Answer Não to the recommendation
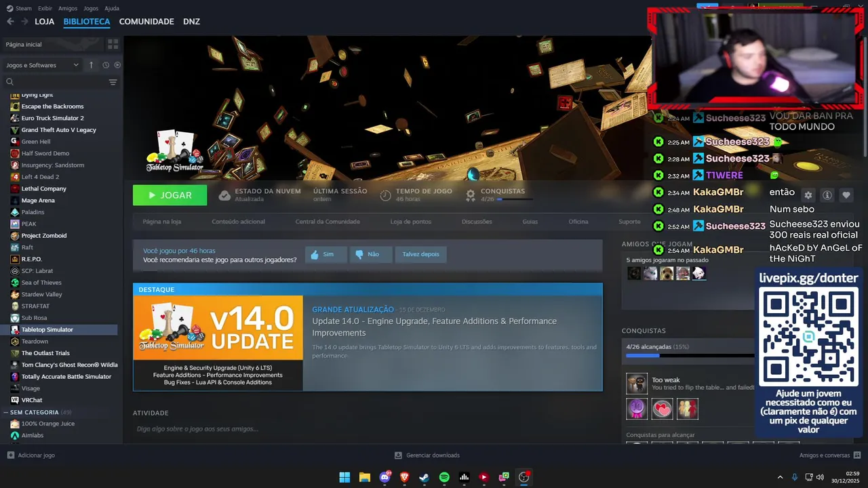The image size is (868, 488). 370,254
